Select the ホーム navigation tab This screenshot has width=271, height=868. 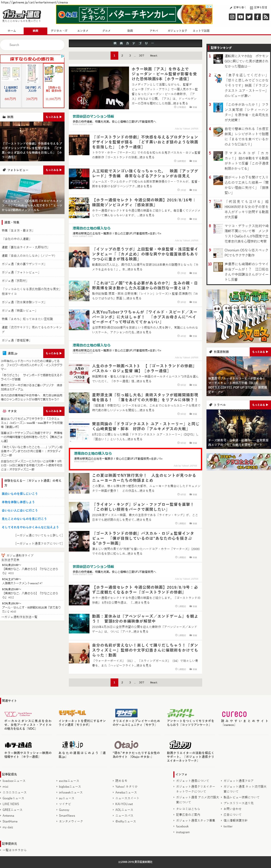[12, 31]
